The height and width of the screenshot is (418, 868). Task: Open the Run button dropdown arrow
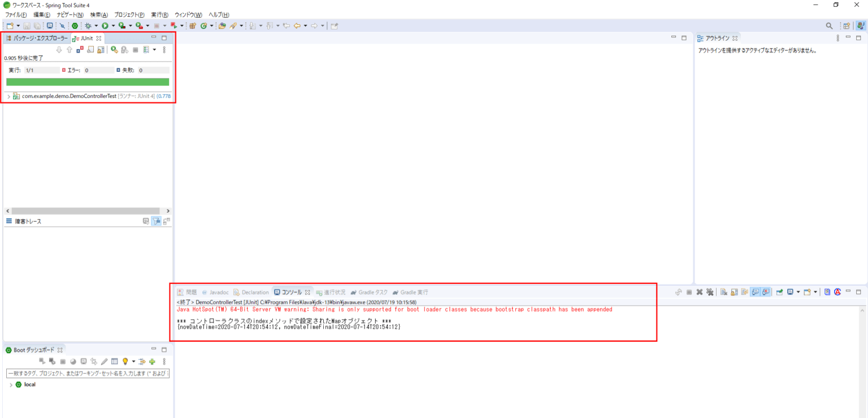[113, 25]
